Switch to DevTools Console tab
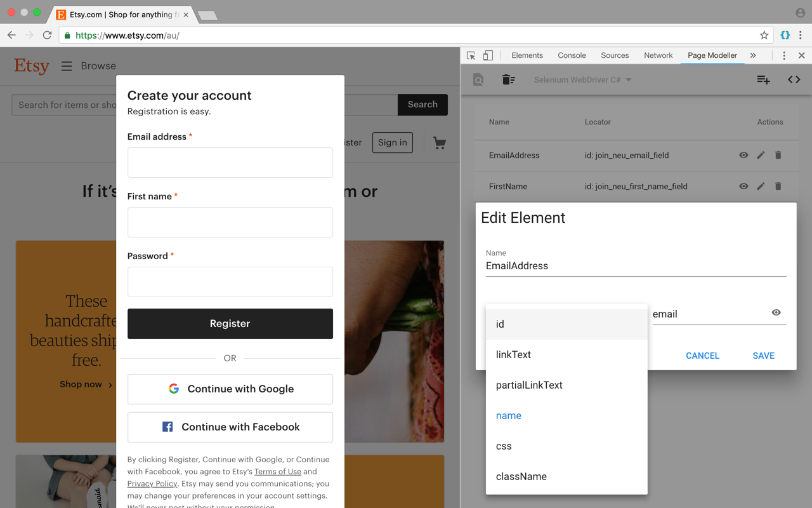The height and width of the screenshot is (508, 812). 572,55
